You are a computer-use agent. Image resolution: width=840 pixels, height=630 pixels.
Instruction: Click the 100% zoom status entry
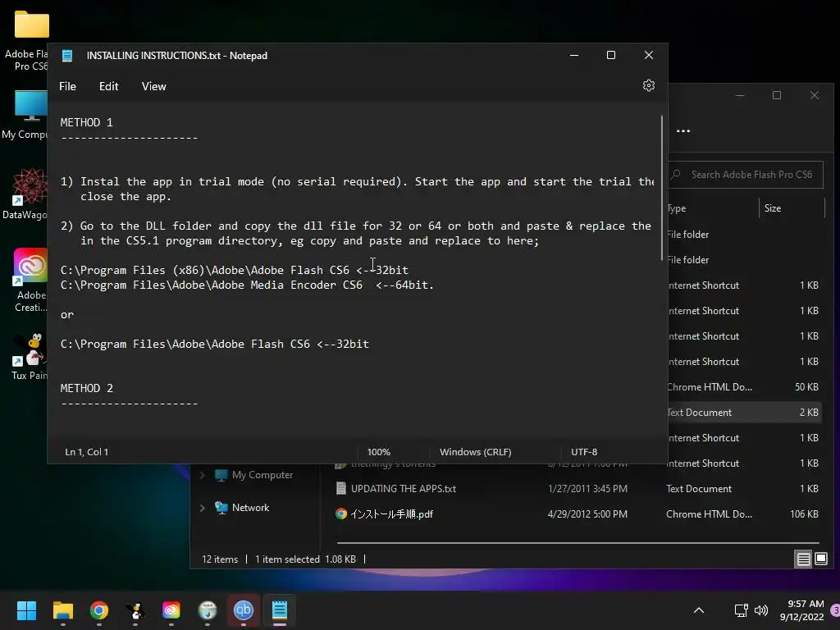click(378, 452)
